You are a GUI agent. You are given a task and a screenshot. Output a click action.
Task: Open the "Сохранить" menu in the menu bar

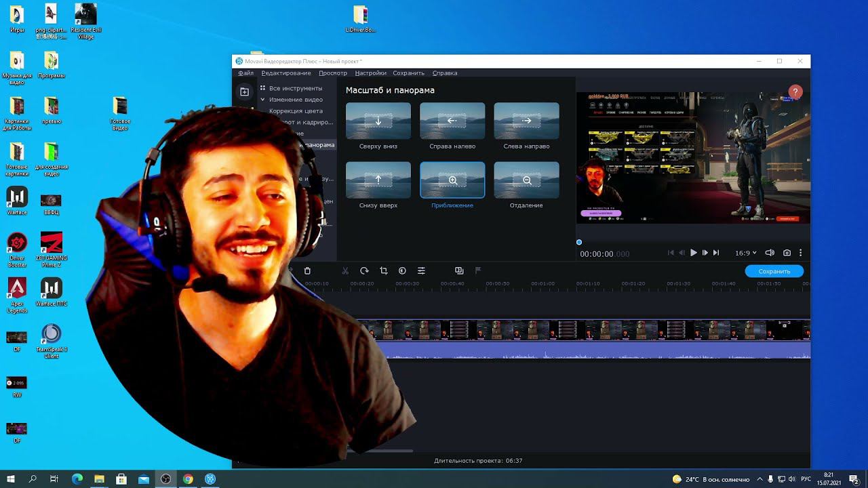point(408,73)
